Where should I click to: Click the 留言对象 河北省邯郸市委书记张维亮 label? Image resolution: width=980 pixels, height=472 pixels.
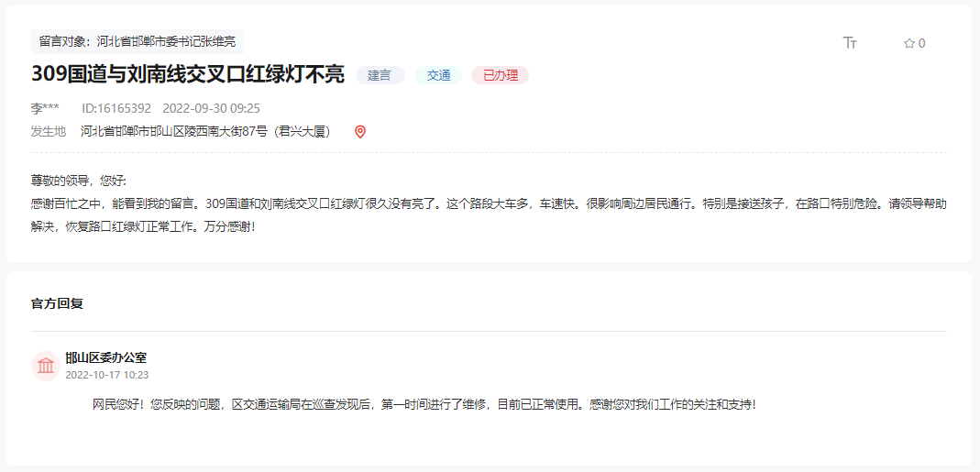[138, 42]
